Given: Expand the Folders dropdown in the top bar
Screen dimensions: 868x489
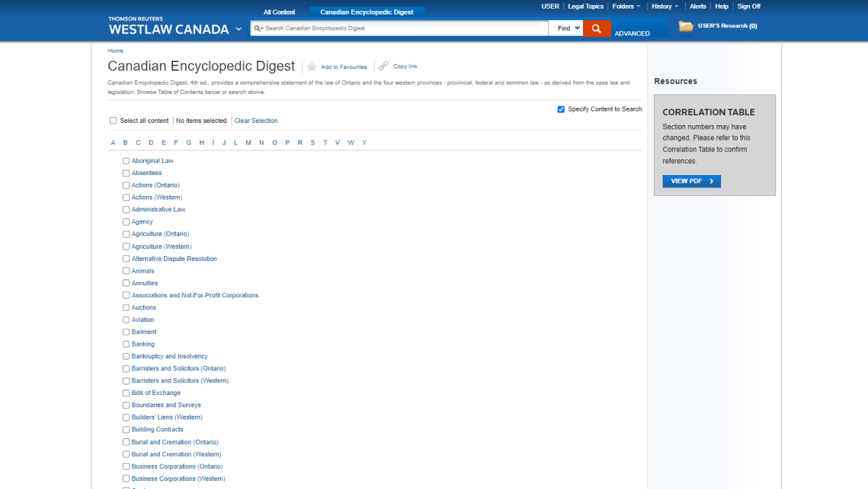Looking at the screenshot, I should point(626,6).
